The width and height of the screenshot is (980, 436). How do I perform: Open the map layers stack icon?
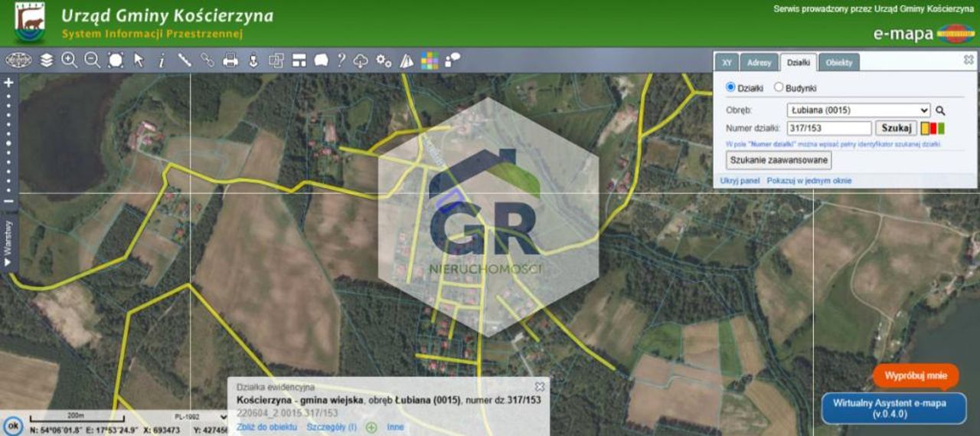coord(47,60)
